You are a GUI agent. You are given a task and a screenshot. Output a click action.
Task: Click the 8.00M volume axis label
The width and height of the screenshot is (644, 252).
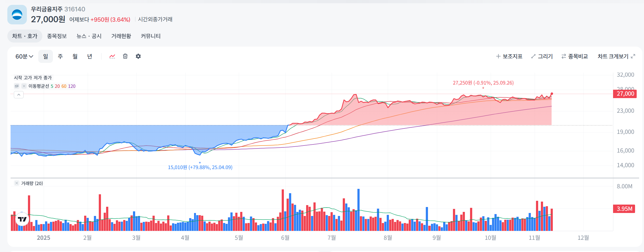(x=624, y=186)
